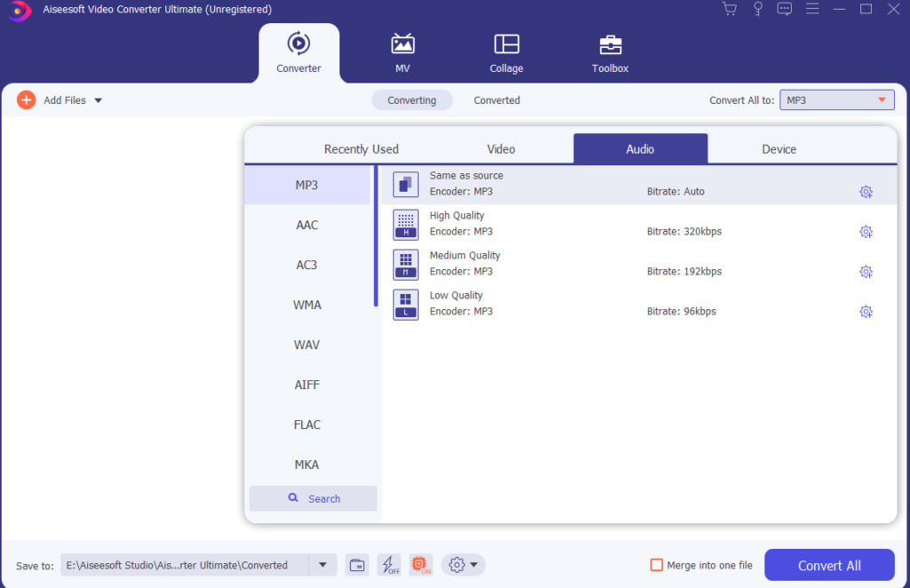Enable Merge into one file
The height and width of the screenshot is (588, 910).
click(x=657, y=565)
